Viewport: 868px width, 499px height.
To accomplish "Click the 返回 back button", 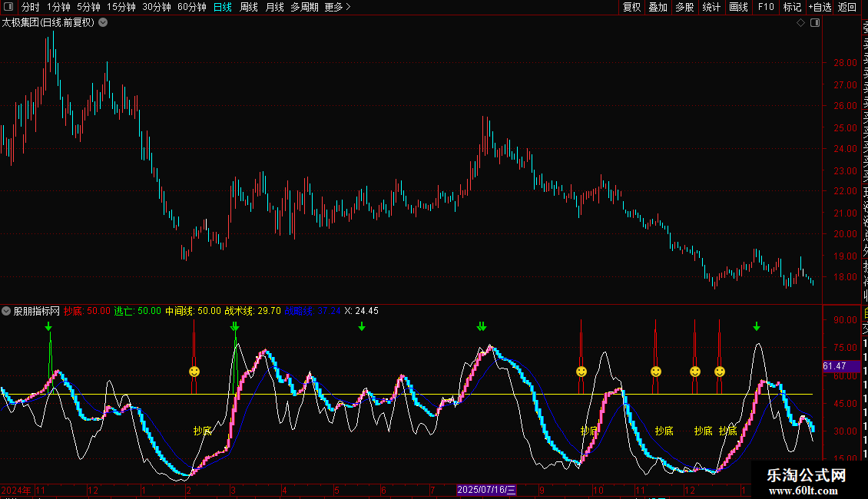I will tap(847, 7).
